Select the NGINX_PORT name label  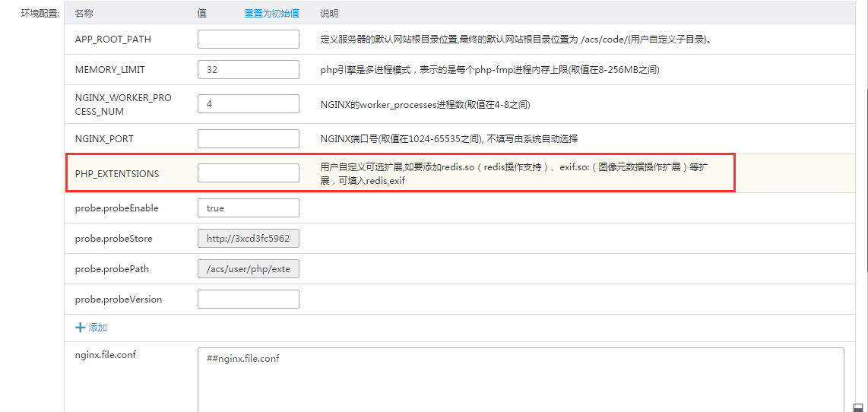point(104,139)
